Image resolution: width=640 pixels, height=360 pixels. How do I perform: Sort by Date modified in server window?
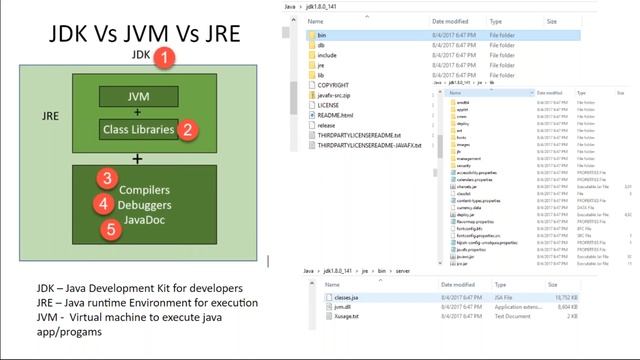[458, 285]
